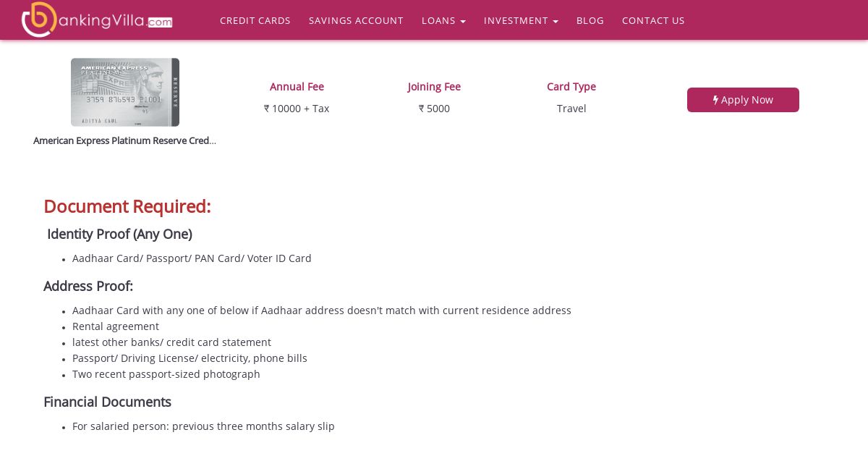Screen dimensions: 868x456
Task: Click the Joining Fee label
Action: [x=434, y=87]
